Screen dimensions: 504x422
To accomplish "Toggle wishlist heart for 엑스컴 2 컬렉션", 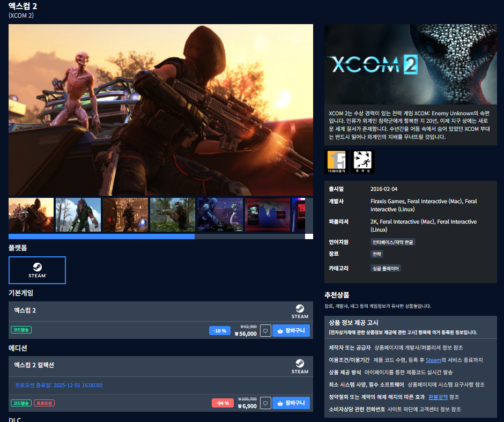I will pyautogui.click(x=265, y=403).
